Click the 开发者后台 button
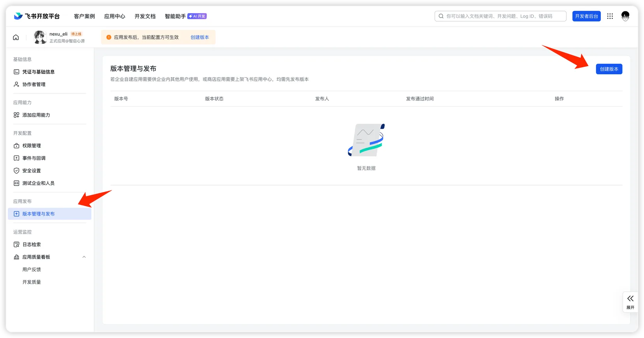 click(x=586, y=16)
